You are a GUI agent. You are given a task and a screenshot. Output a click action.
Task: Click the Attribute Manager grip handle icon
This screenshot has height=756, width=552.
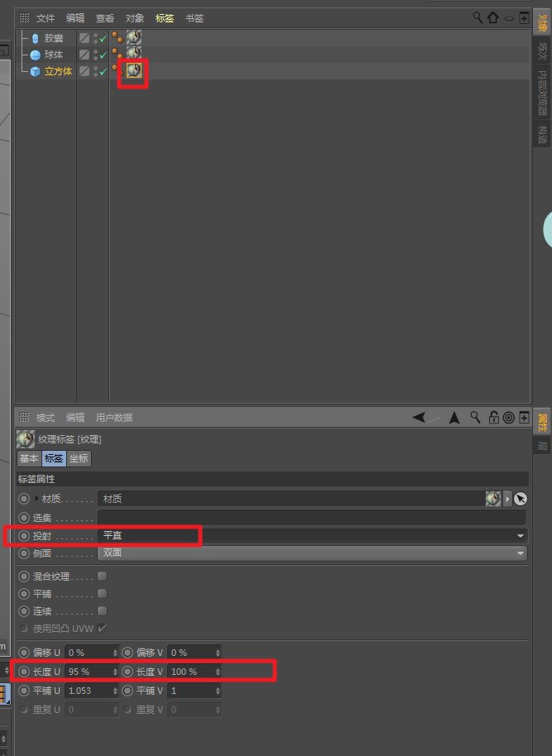(x=24, y=417)
